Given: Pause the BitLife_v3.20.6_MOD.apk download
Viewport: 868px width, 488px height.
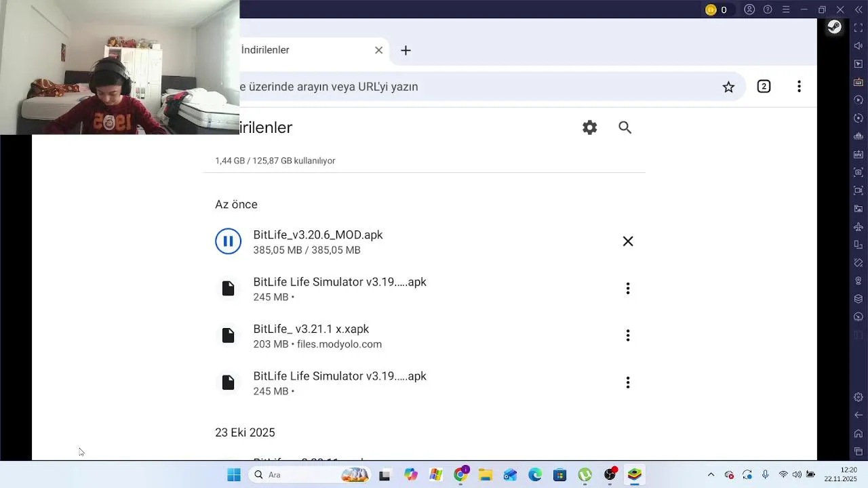Looking at the screenshot, I should pyautogui.click(x=228, y=241).
